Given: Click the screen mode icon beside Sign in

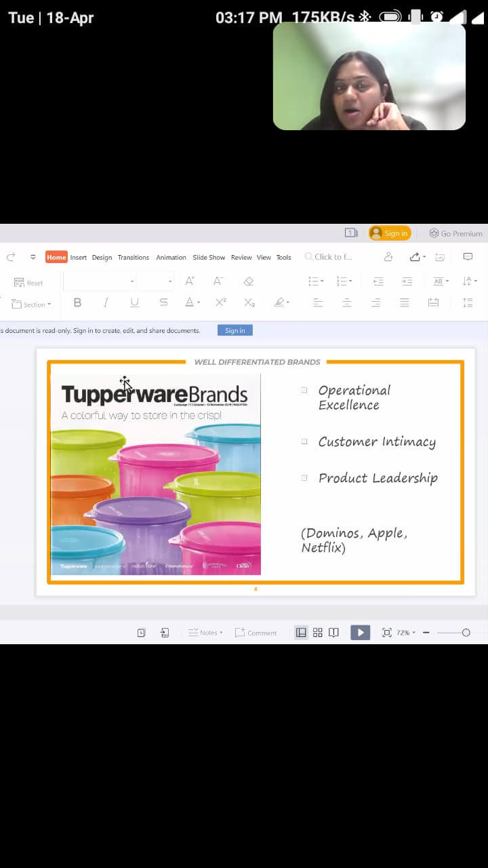Looking at the screenshot, I should coord(351,233).
